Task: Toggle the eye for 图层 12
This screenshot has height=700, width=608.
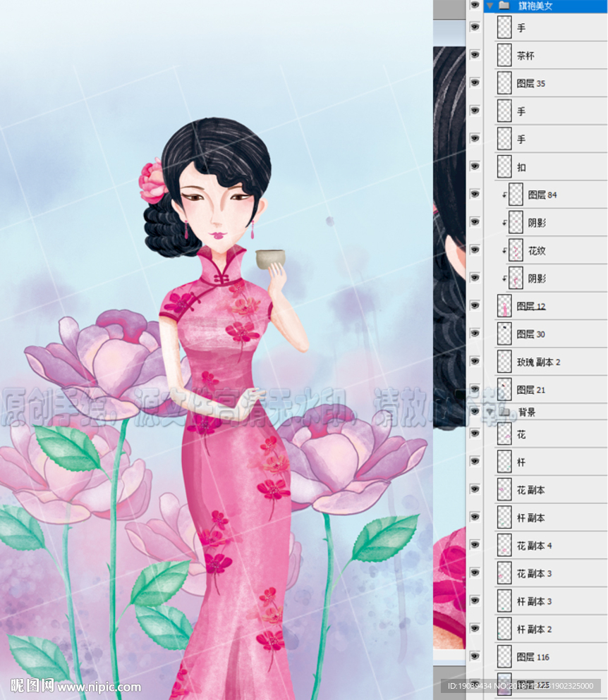Action: coord(475,306)
